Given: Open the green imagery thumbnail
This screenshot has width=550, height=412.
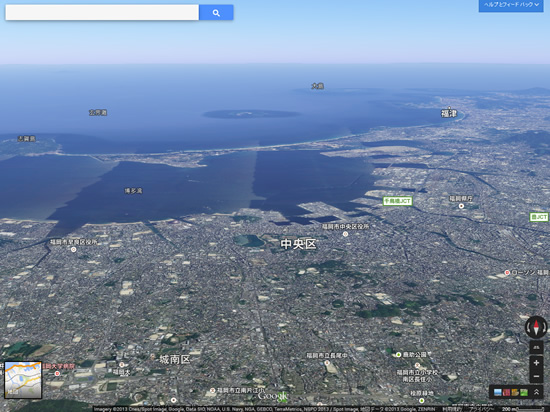Looking at the screenshot, I should click(524, 392).
